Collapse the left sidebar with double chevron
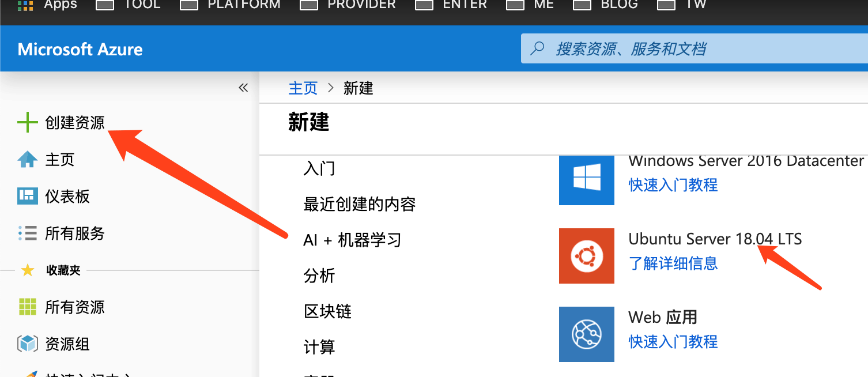 click(243, 88)
